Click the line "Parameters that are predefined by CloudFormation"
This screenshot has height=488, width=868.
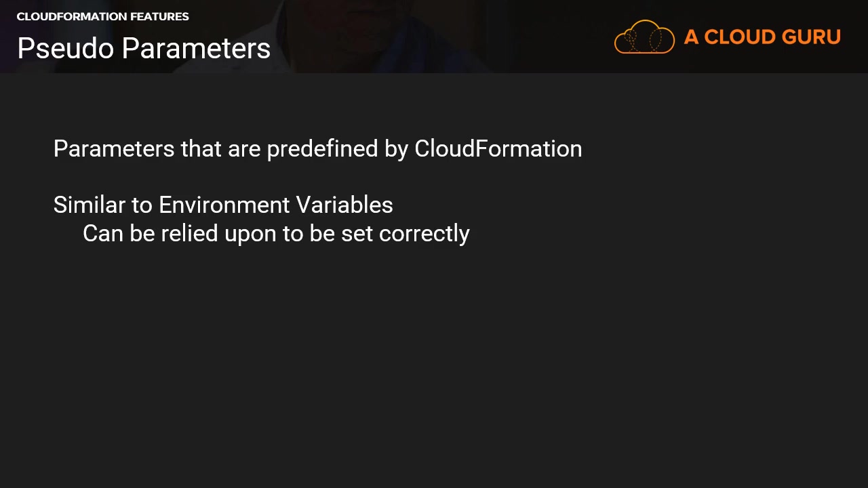click(317, 149)
